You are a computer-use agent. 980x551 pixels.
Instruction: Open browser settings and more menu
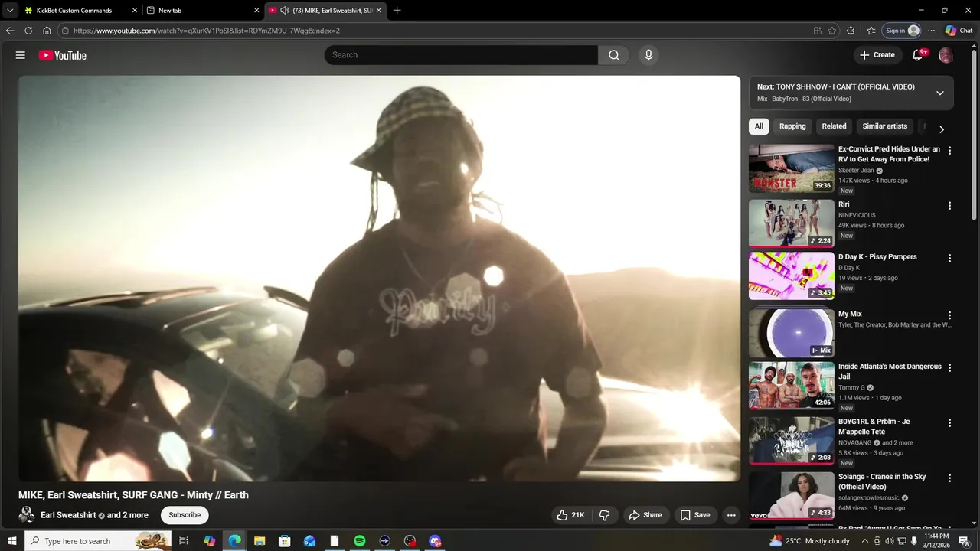point(931,31)
